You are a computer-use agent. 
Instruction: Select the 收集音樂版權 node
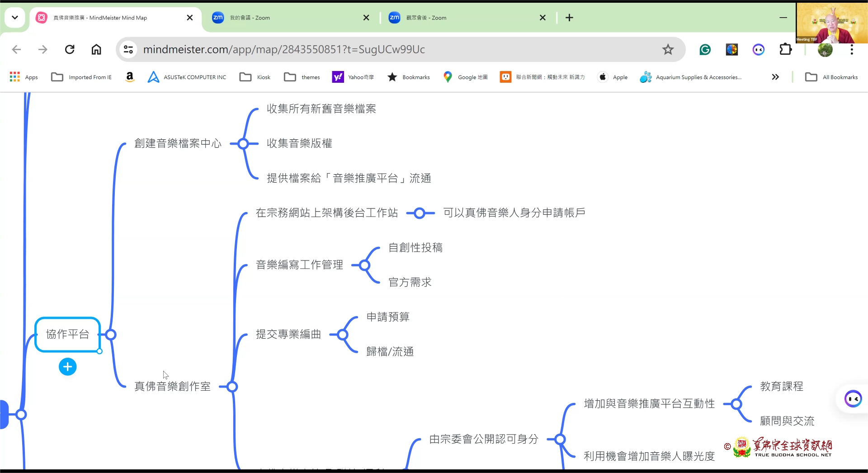pos(299,144)
